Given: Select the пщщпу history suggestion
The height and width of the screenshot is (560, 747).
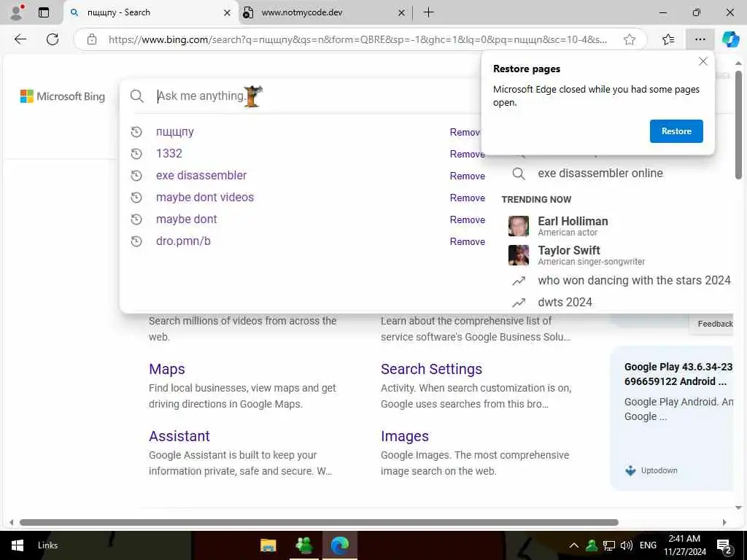Looking at the screenshot, I should [x=175, y=132].
